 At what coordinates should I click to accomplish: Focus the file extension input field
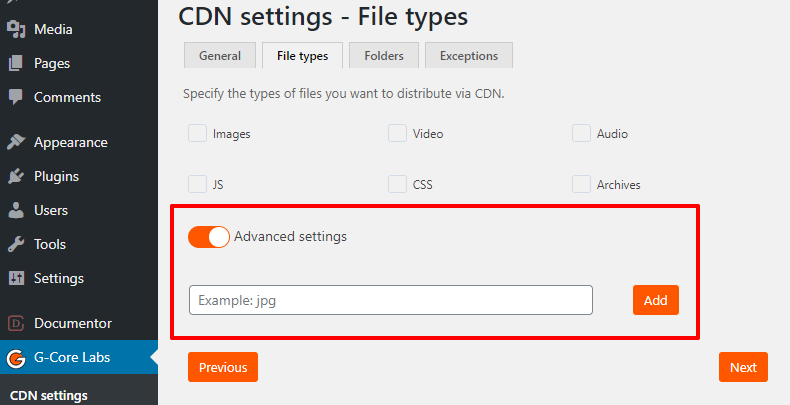(391, 300)
